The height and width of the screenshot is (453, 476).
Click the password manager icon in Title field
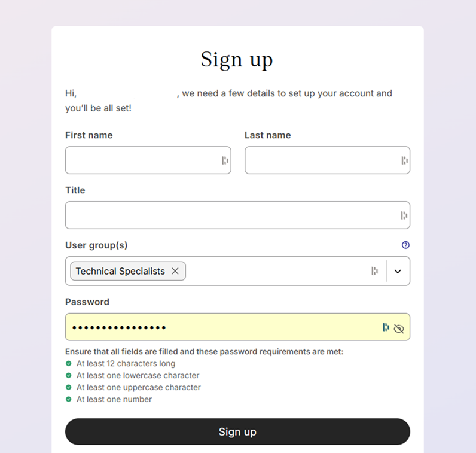tap(404, 215)
